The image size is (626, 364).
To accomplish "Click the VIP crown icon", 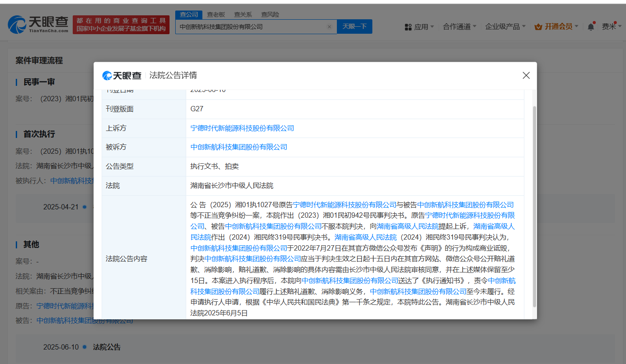I will [538, 27].
